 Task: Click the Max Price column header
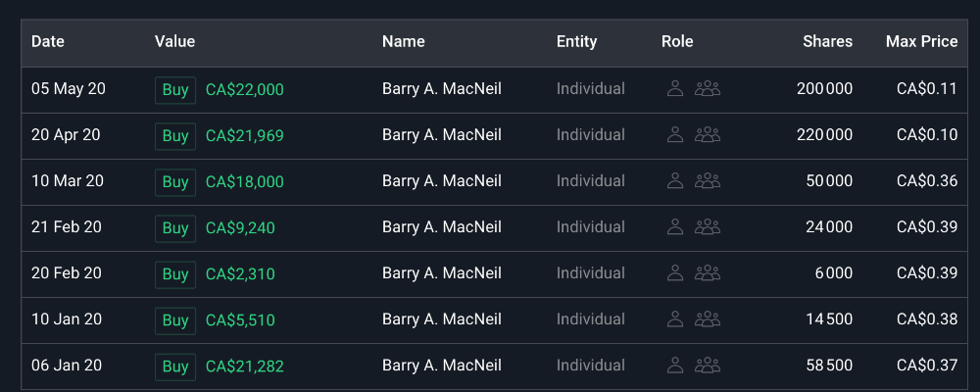point(921,41)
